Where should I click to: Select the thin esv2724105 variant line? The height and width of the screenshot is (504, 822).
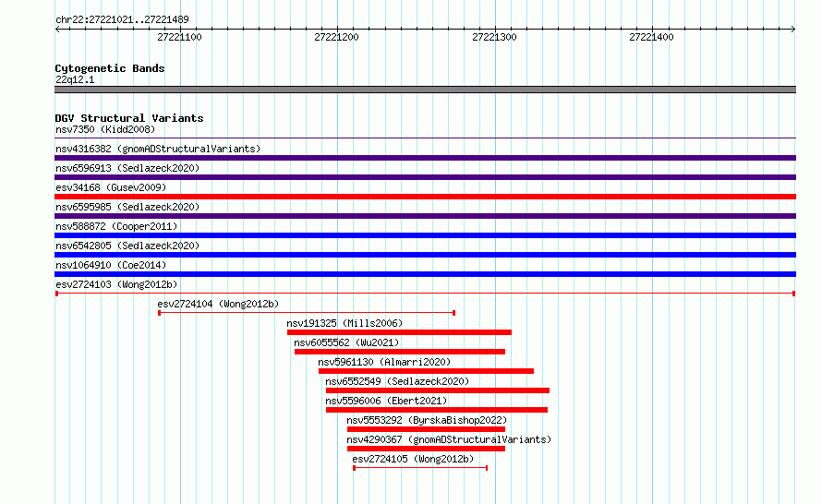[x=420, y=468]
